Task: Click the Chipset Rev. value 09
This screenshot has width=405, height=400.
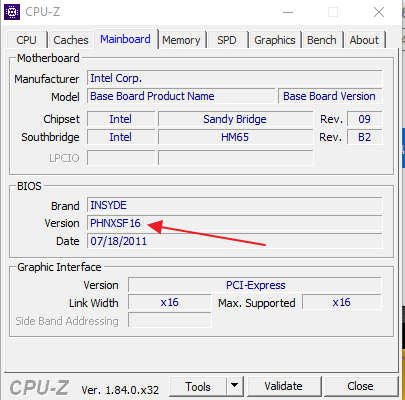Action: point(365,119)
